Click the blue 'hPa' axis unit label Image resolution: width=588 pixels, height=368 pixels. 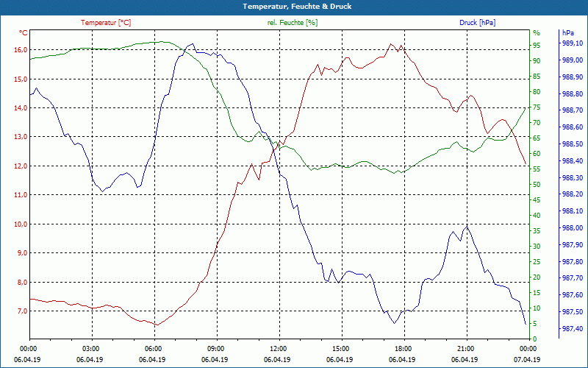click(567, 33)
